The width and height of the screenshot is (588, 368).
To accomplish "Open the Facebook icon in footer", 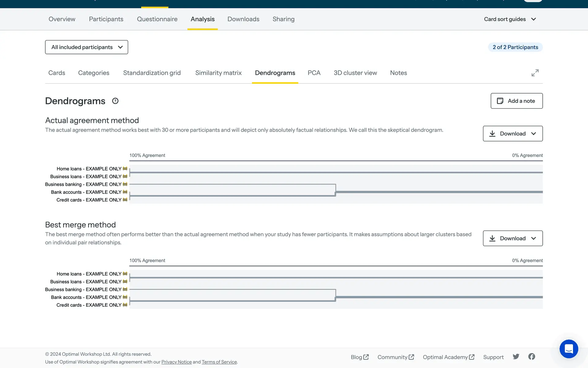I will tap(532, 356).
